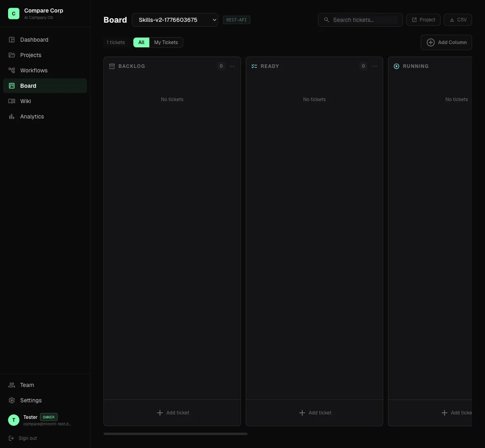This screenshot has height=448, width=485.
Task: Open the Skills-v2-1776603675 project dropdown
Action: click(175, 20)
